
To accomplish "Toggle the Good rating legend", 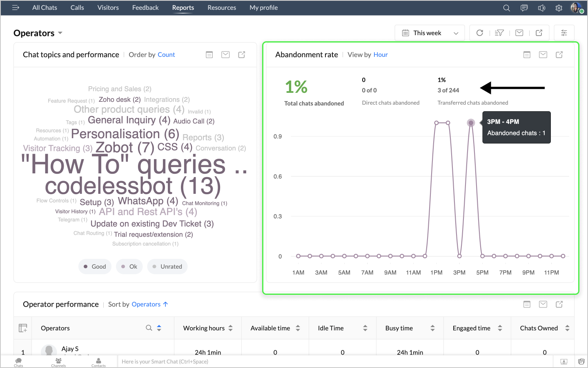I will tap(95, 267).
